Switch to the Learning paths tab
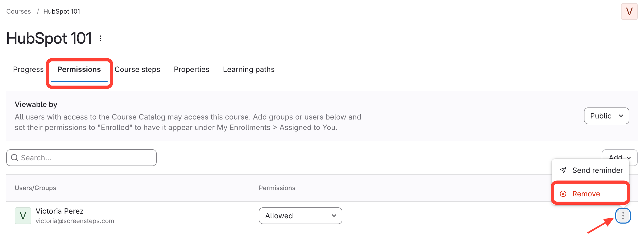 [249, 70]
